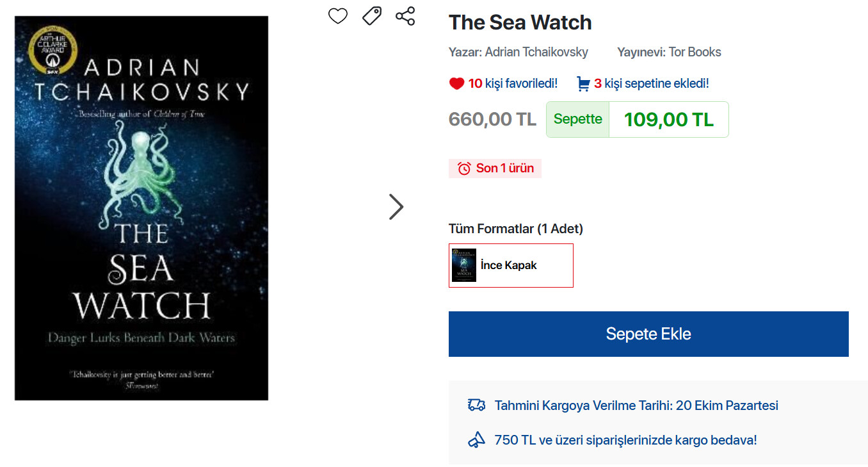This screenshot has width=868, height=467.
Task: Show next product image with right chevron
Action: [396, 207]
